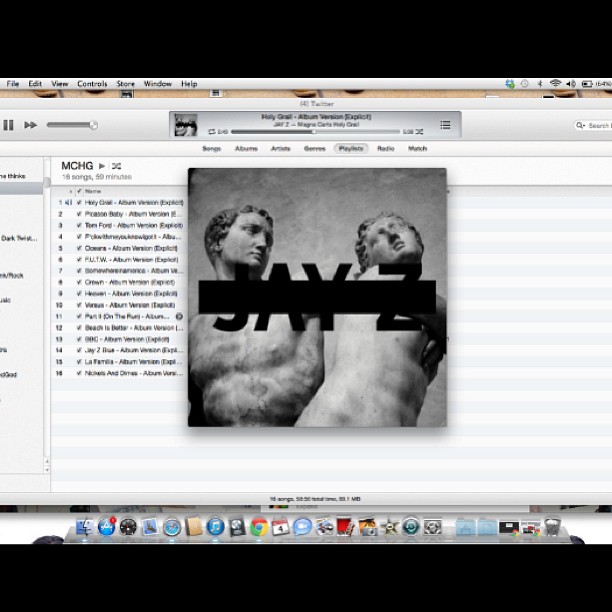The height and width of the screenshot is (612, 612).
Task: Launch Safari from the dock
Action: (172, 527)
